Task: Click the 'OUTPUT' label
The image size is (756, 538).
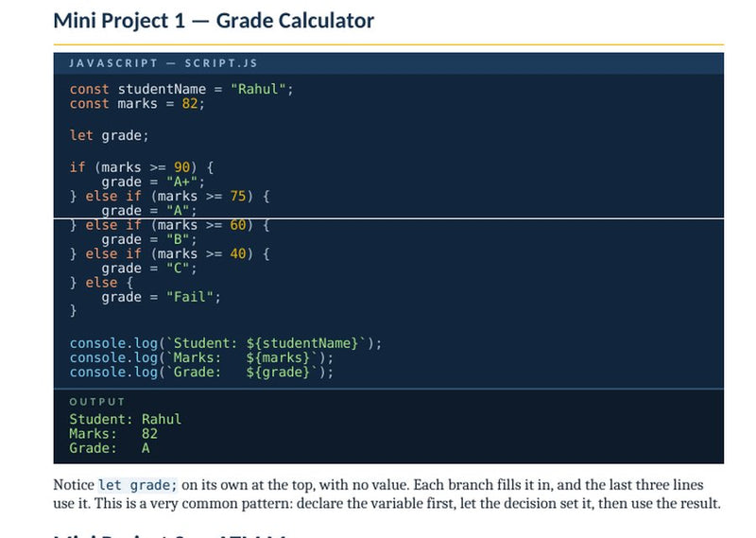Action: (97, 402)
